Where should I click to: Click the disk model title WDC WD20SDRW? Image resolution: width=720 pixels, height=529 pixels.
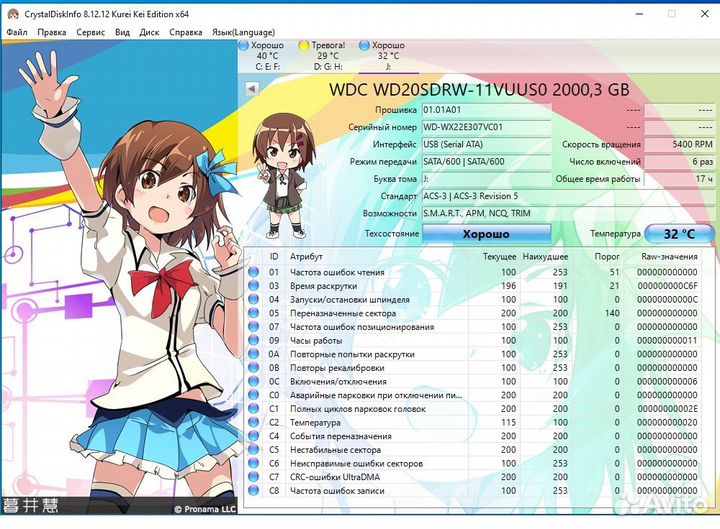[479, 90]
